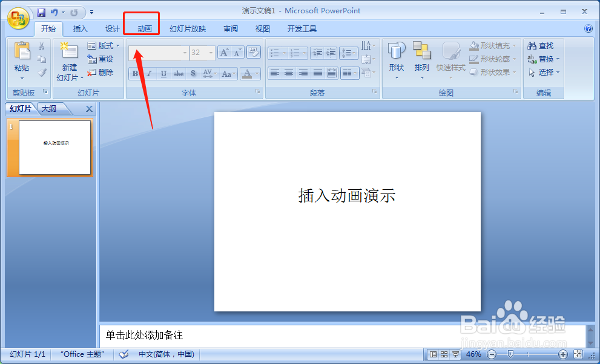The image size is (600, 364).
Task: Toggle underline formatting
Action: pos(163,74)
